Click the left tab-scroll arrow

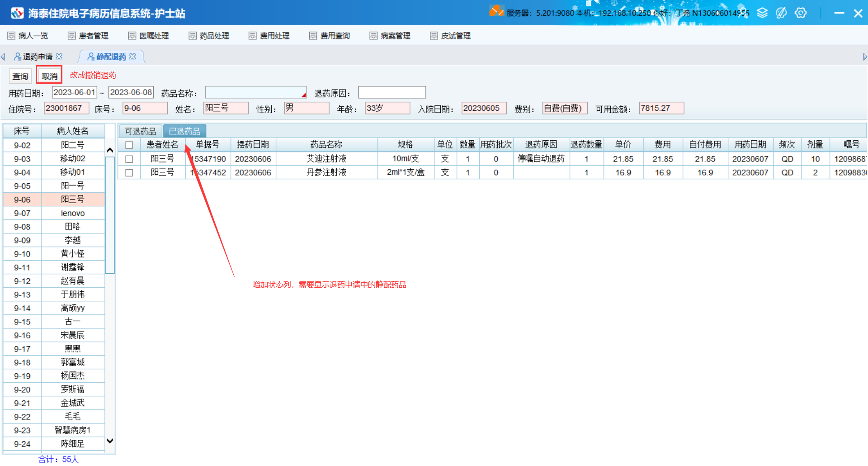tap(3, 57)
